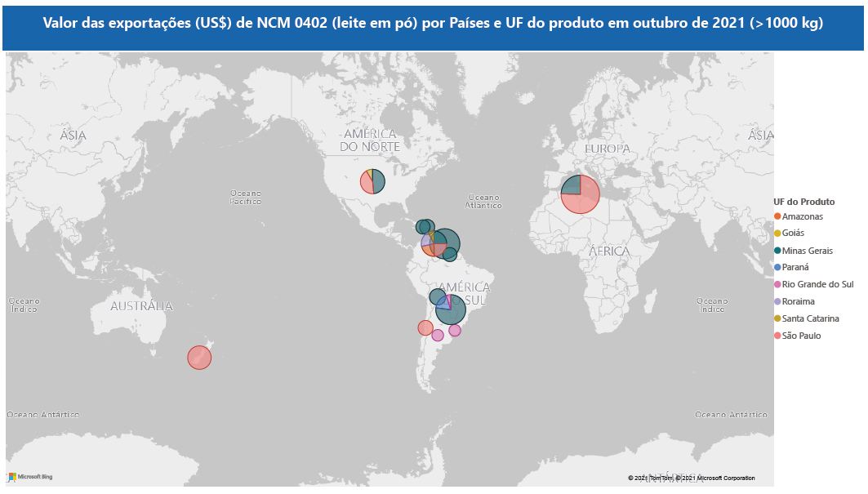The width and height of the screenshot is (868, 494).
Task: Click the 'Oceano Atlântico' map label
Action: click(484, 201)
